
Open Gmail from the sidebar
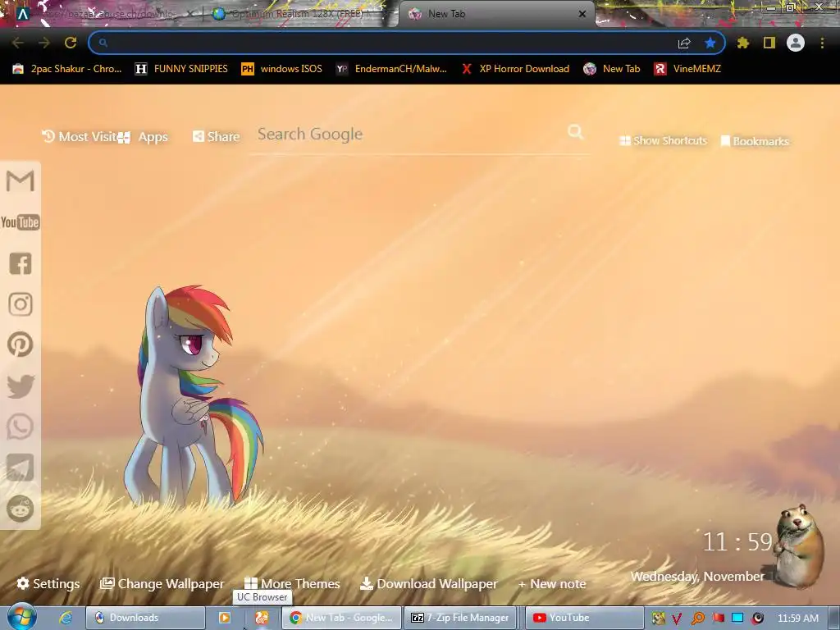(21, 181)
